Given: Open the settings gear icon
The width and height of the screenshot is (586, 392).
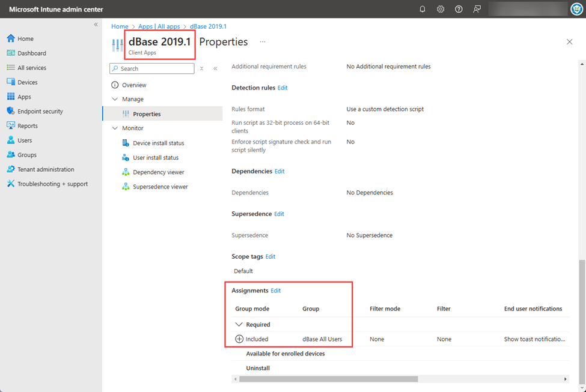Looking at the screenshot, I should (x=441, y=9).
